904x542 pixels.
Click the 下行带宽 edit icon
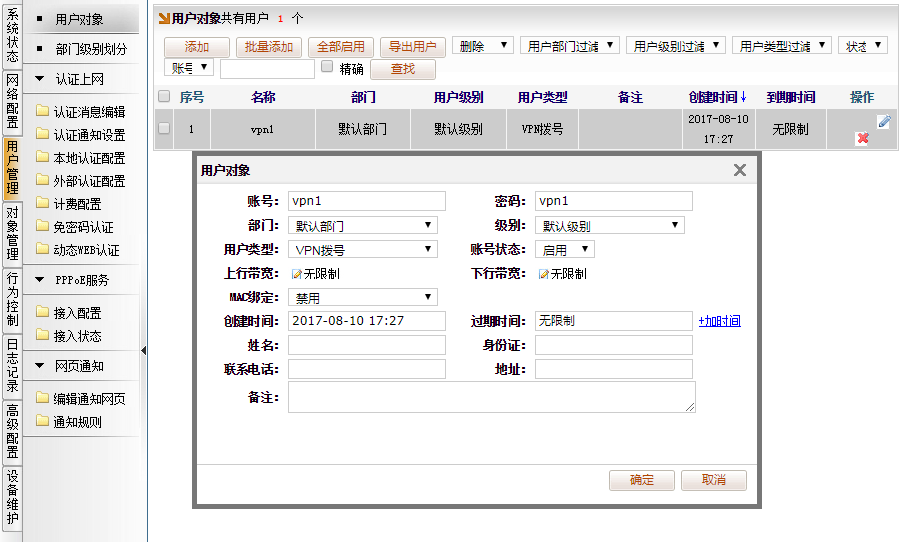(544, 274)
